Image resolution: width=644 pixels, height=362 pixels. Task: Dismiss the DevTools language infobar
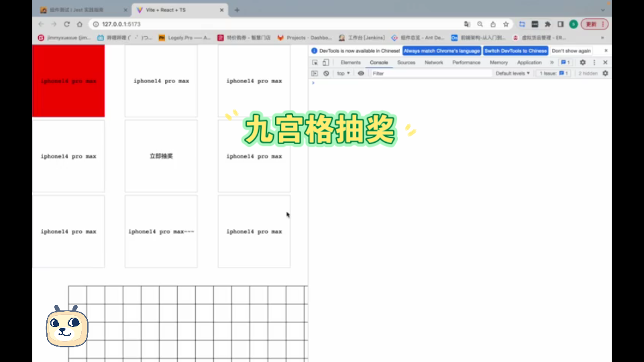606,50
